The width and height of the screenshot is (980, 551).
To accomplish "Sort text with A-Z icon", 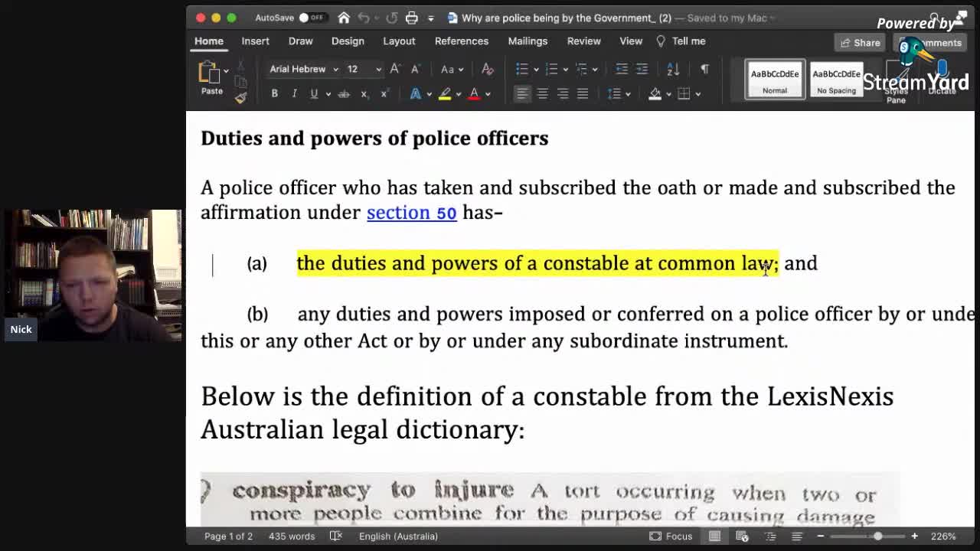I will tap(673, 69).
